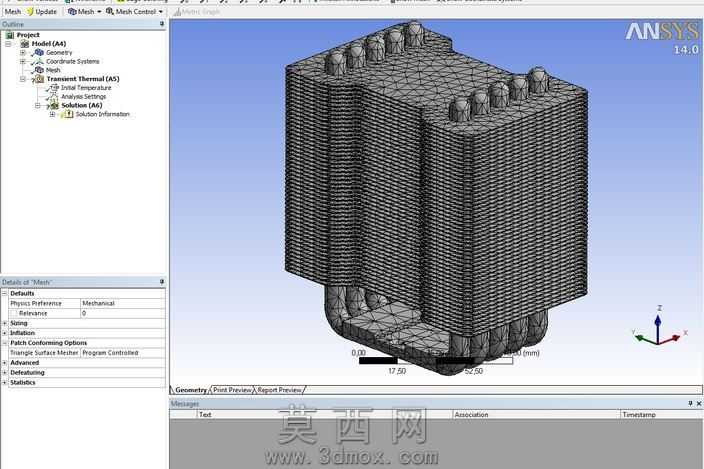Click the Initial Temperature node icon
The height and width of the screenshot is (469, 704).
click(54, 88)
